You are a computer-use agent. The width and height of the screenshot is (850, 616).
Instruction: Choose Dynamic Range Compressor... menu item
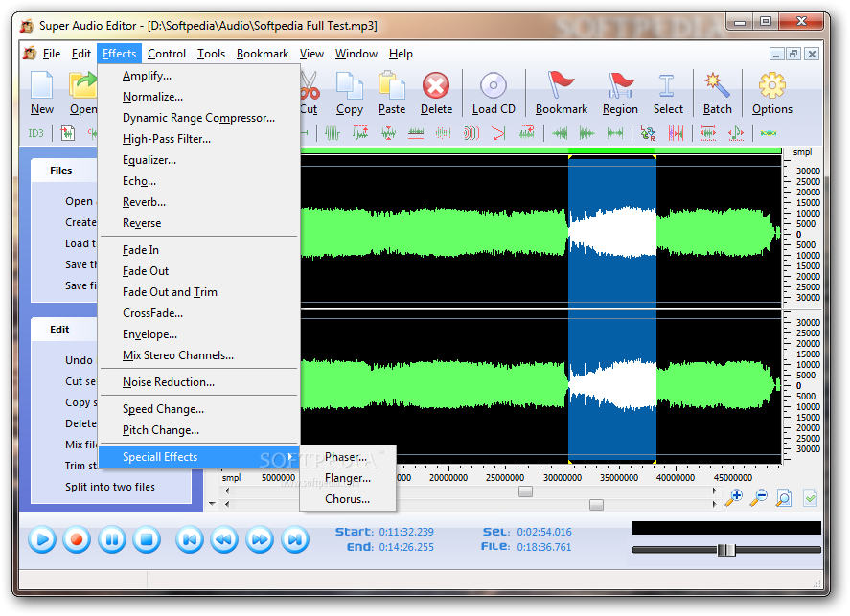click(x=199, y=118)
